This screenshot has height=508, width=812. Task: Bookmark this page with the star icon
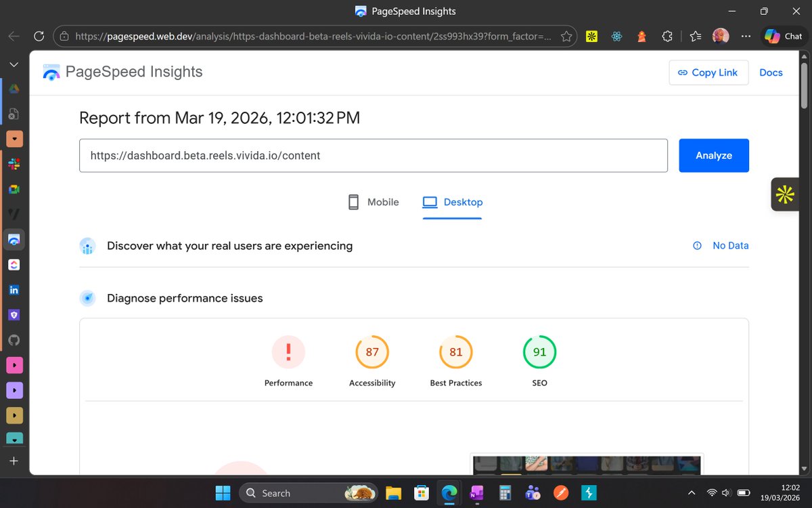pos(566,37)
